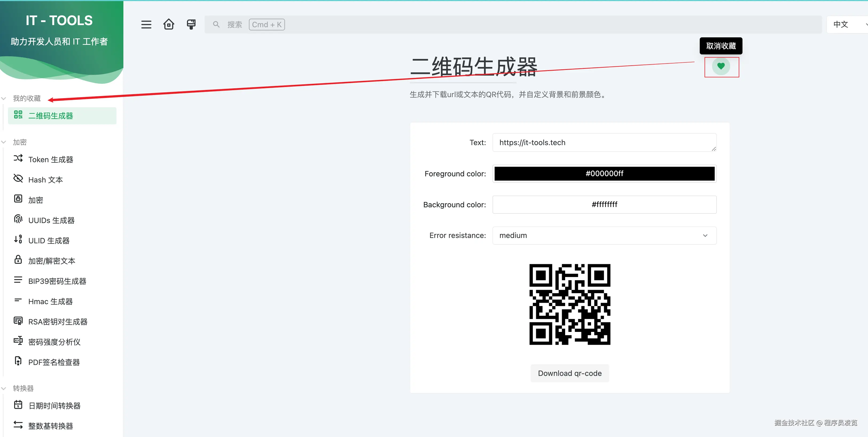Go to home via house icon
The image size is (868, 437).
click(169, 25)
